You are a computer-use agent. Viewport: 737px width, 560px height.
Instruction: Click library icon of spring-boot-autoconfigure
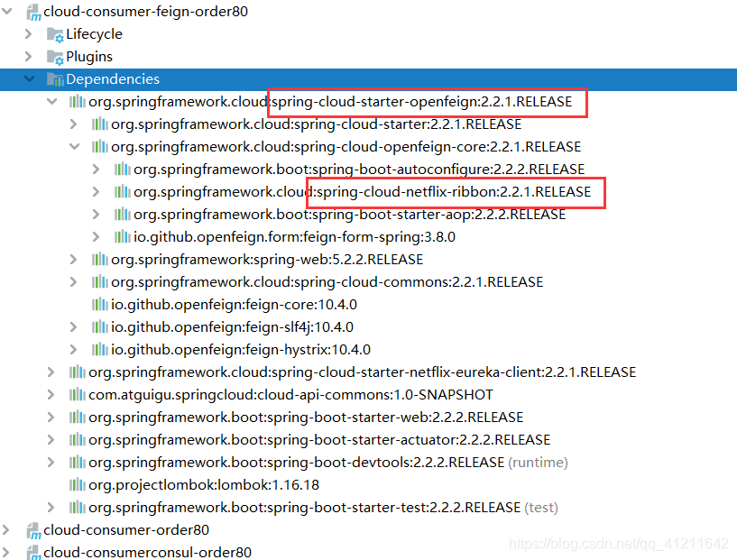(122, 170)
